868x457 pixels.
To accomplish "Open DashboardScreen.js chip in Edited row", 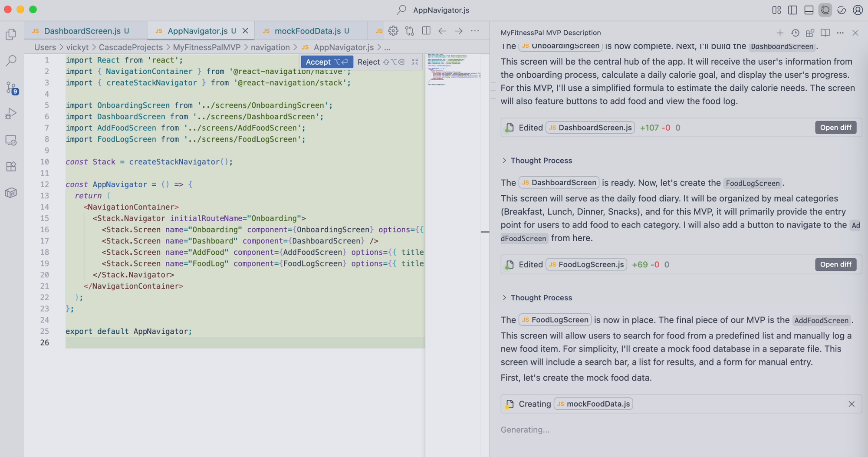I will tap(590, 128).
